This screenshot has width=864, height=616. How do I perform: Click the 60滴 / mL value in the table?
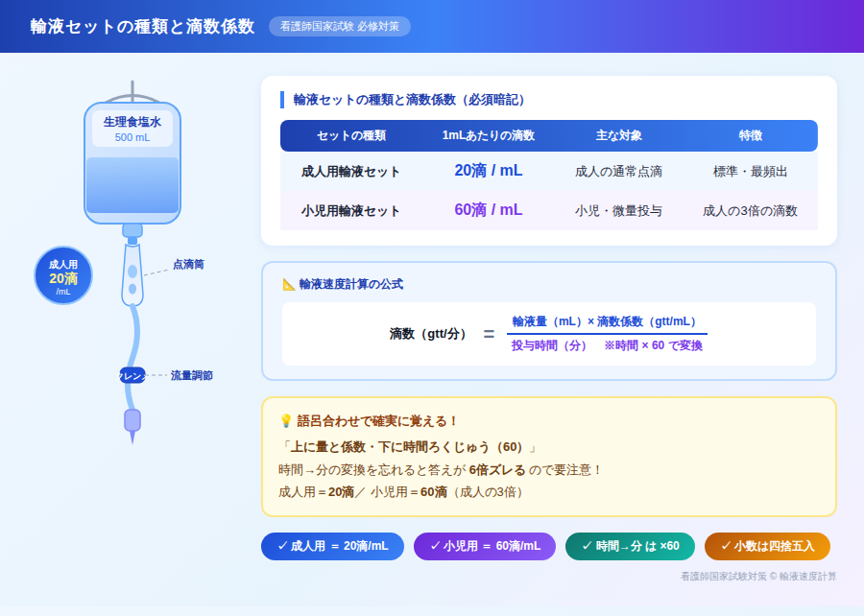[488, 210]
